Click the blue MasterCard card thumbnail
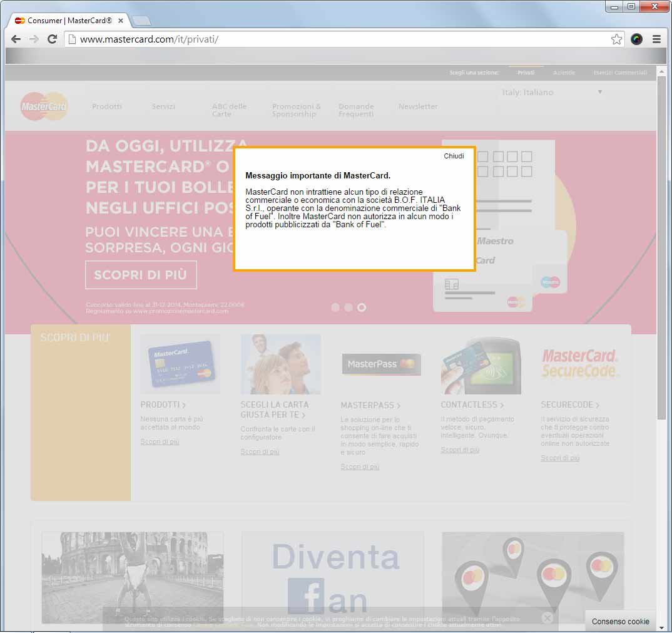 180,364
